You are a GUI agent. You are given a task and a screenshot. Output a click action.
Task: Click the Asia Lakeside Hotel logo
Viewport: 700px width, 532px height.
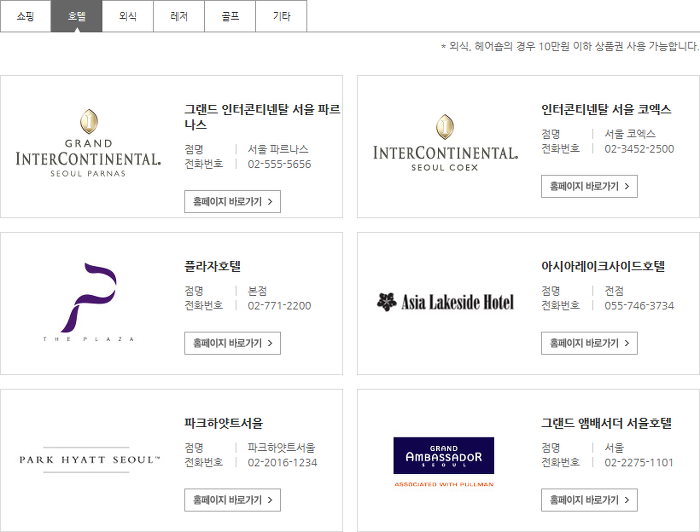(445, 302)
